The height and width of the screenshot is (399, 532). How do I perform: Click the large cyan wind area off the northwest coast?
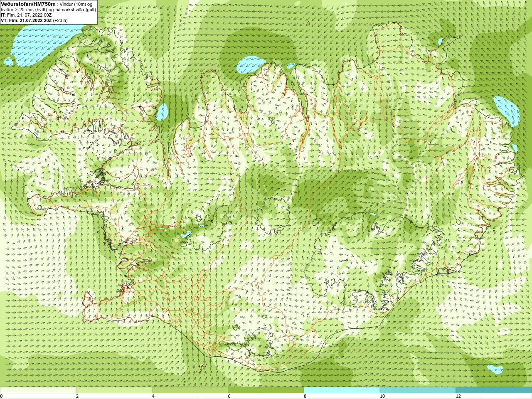[x=42, y=43]
